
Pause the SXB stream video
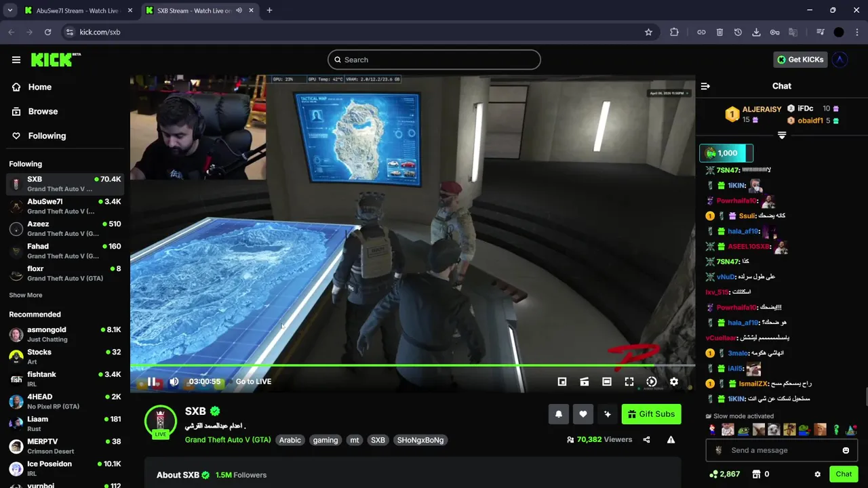click(152, 382)
